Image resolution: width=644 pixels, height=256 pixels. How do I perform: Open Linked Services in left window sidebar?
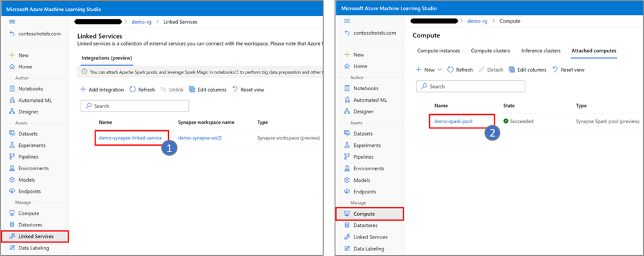[35, 236]
